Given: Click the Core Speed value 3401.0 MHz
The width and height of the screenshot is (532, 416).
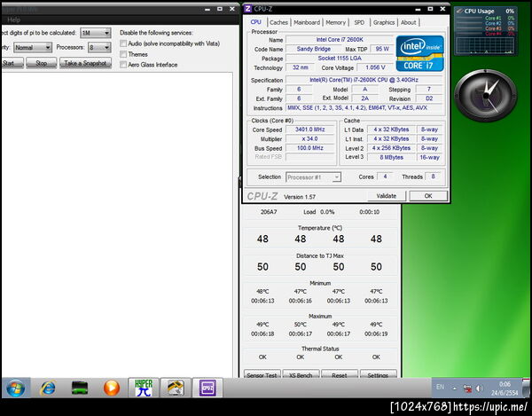Looking at the screenshot, I should pos(309,130).
